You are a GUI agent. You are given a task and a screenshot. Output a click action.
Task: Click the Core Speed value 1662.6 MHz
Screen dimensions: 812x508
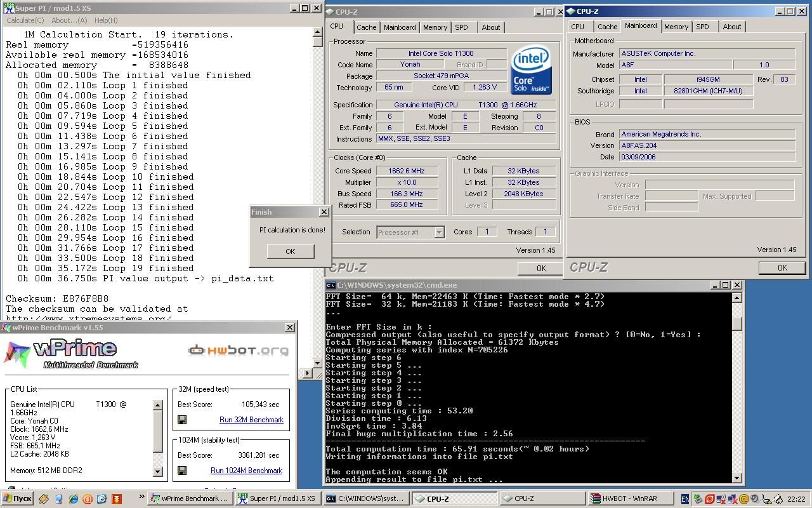pos(407,171)
